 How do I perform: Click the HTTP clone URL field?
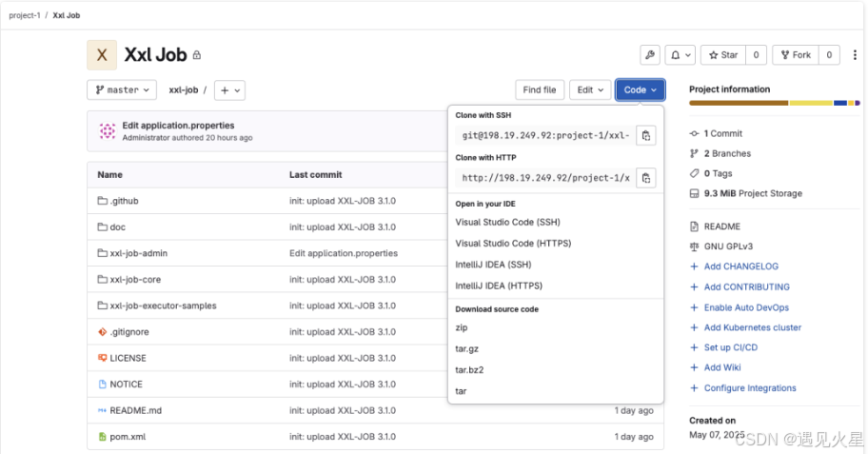click(545, 178)
